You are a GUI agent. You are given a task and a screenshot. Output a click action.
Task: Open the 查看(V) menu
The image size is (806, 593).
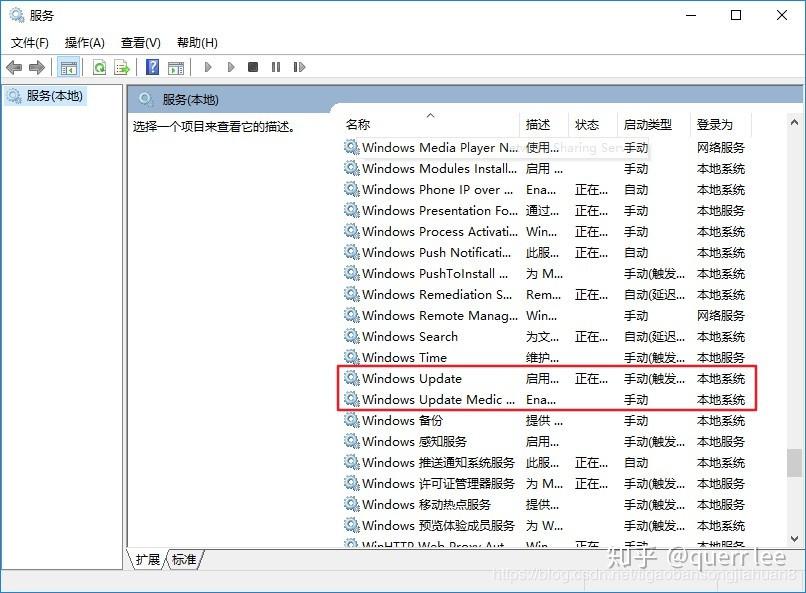pyautogui.click(x=140, y=42)
